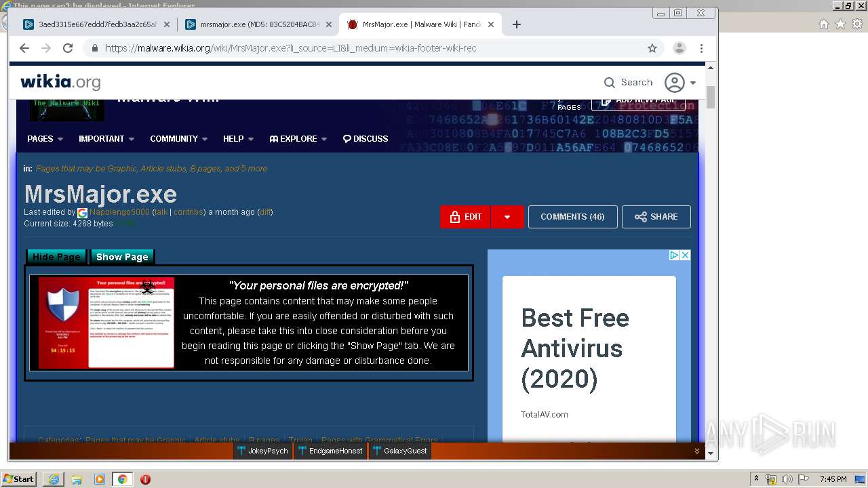Open the Action Center flag icon
This screenshot has height=488, width=868.
click(803, 479)
